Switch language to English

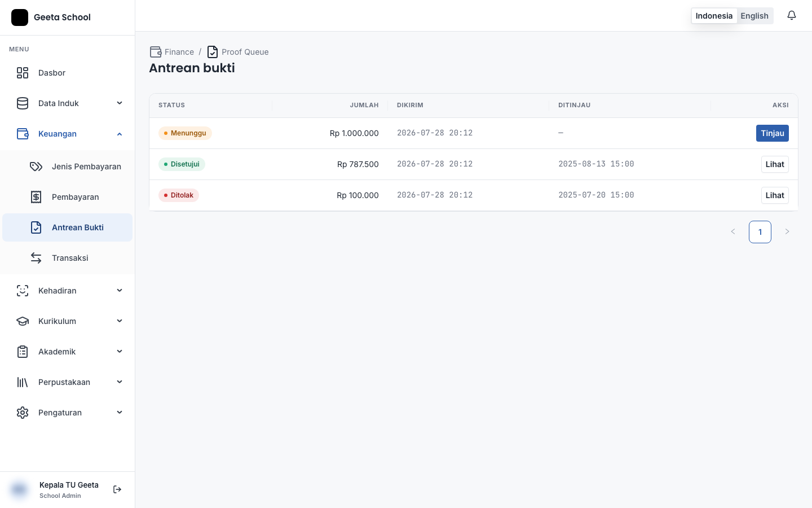click(x=754, y=16)
